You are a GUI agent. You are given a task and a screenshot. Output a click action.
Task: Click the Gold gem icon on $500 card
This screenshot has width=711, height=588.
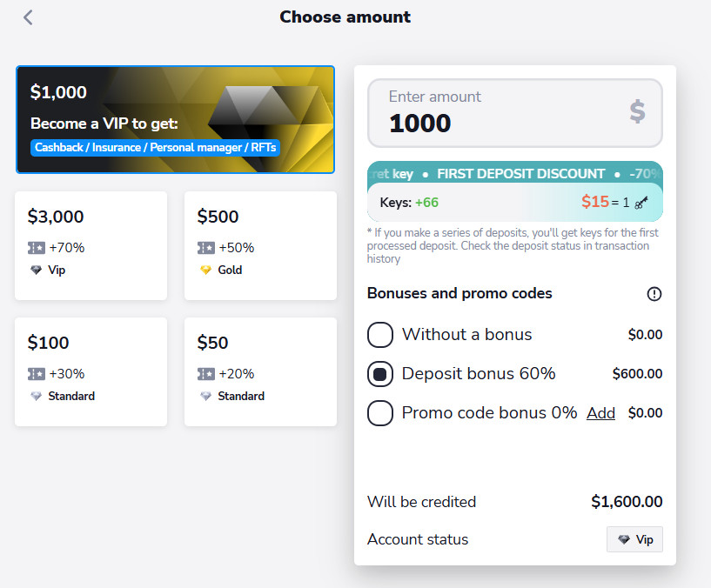pyautogui.click(x=205, y=271)
